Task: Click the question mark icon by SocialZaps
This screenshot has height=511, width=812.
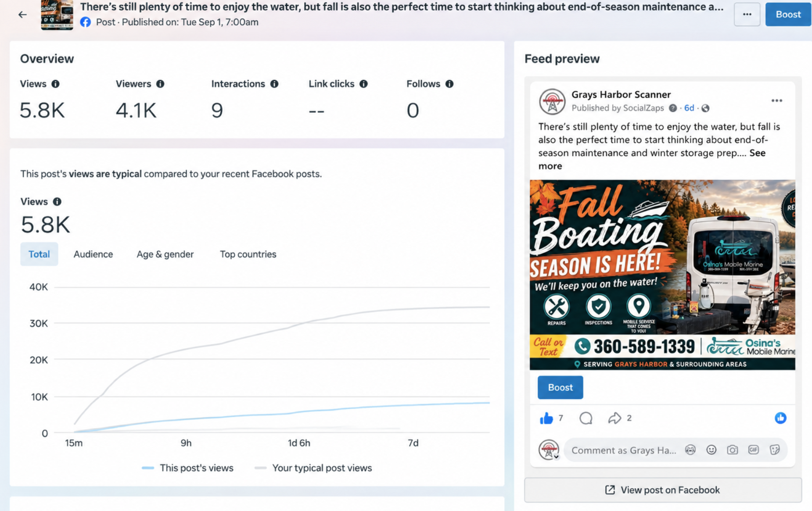Action: [x=672, y=108]
